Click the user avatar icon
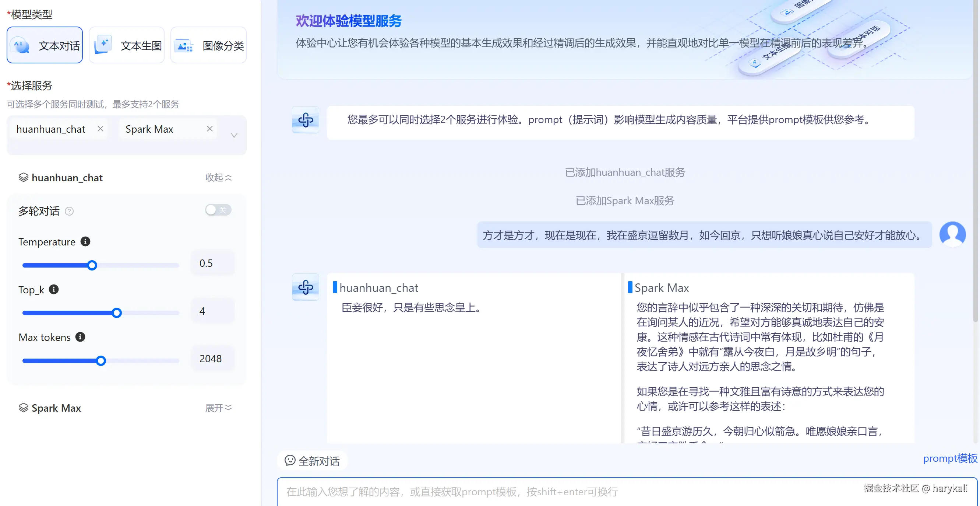The width and height of the screenshot is (980, 506). click(952, 234)
